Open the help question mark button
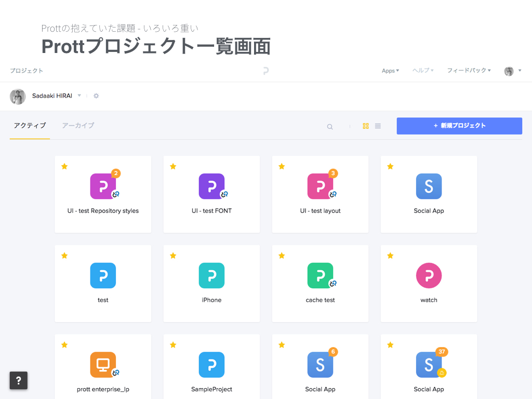Image resolution: width=532 pixels, height=399 pixels. pos(19,380)
